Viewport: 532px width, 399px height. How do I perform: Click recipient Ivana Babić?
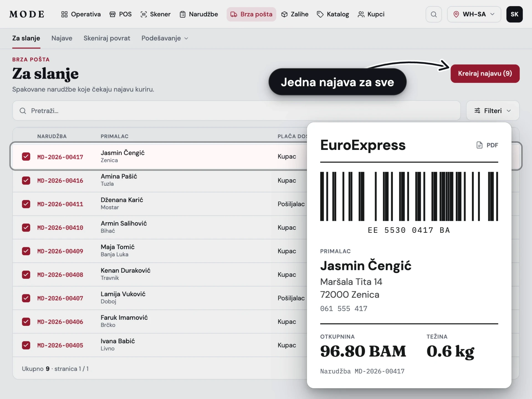118,341
